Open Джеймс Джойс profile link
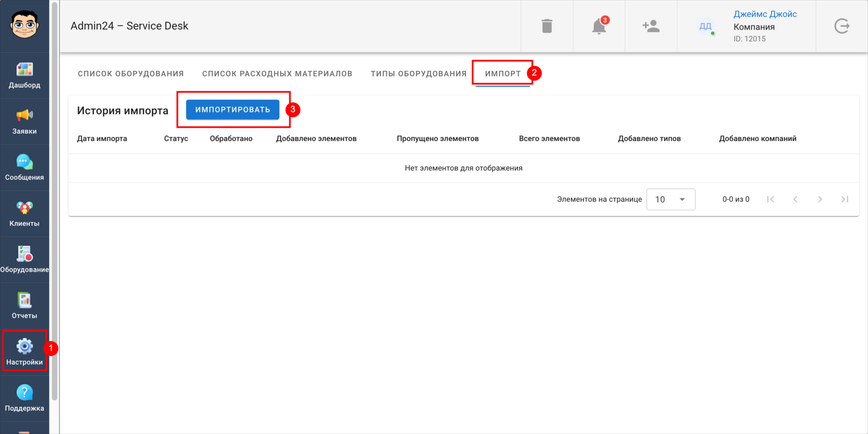Screen dimensions: 868x434 765,14
